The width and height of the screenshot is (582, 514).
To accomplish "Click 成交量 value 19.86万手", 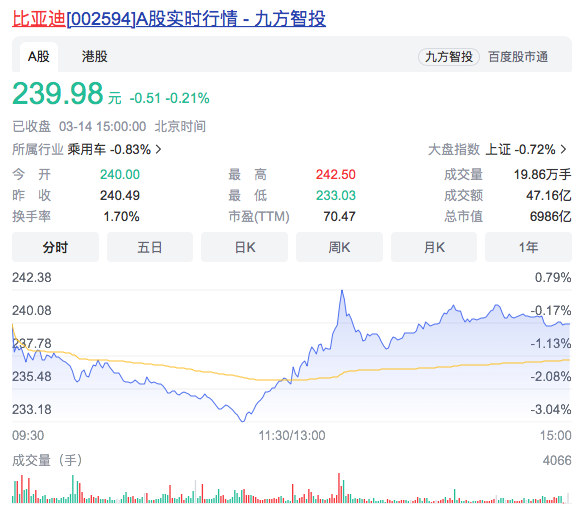I will (542, 174).
